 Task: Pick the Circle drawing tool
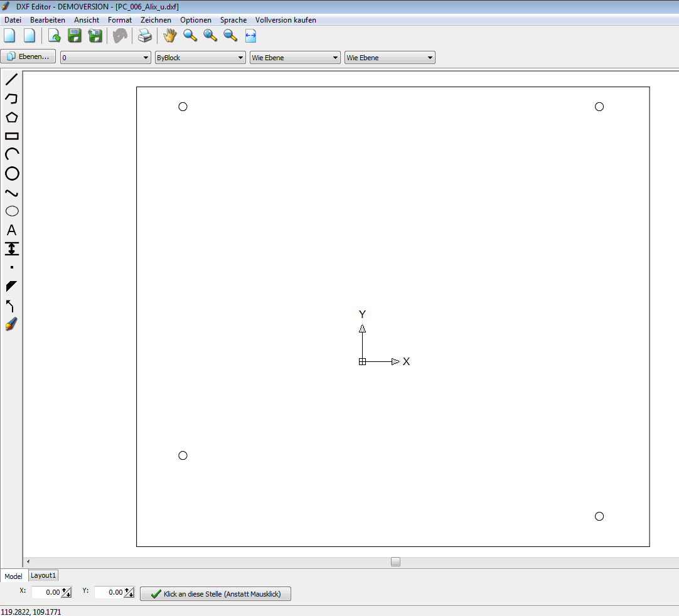(x=12, y=174)
